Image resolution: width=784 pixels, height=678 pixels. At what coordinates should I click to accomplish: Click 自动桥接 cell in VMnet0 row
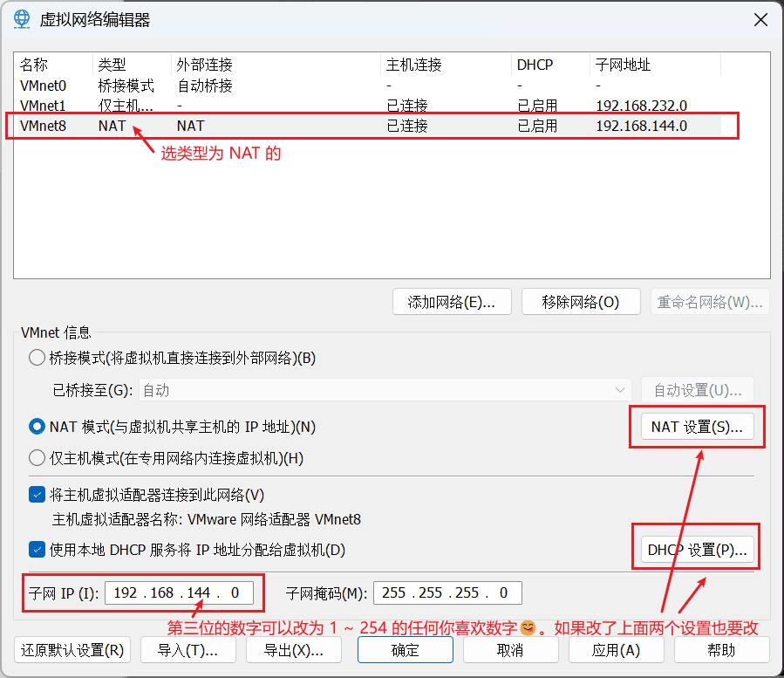204,86
